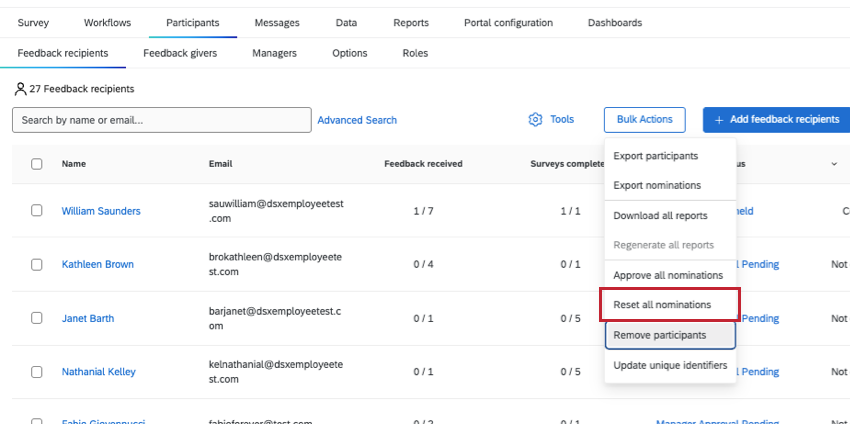
Task: Click the Feedback received column header
Action: (x=423, y=164)
